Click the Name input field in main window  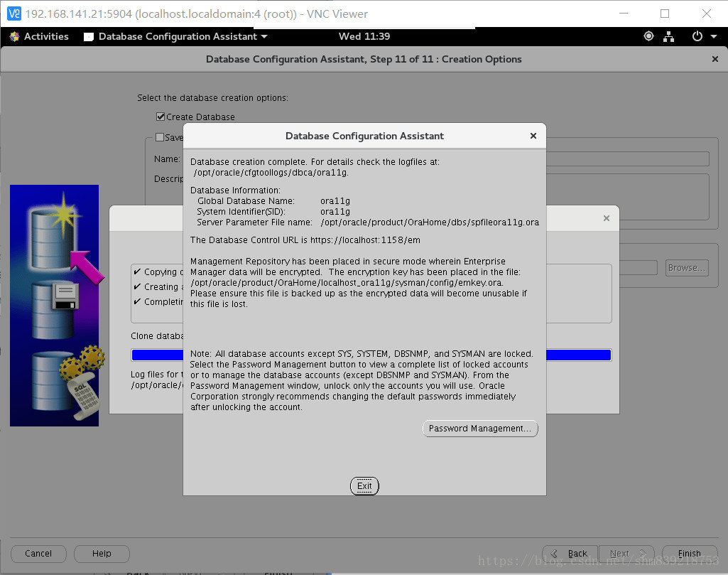(628, 158)
